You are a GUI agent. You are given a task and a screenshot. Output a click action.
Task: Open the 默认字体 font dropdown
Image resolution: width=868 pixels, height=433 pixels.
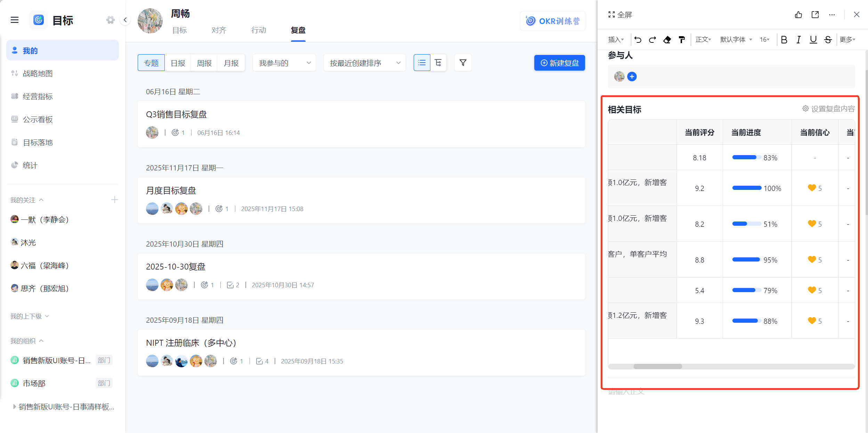[x=736, y=40]
